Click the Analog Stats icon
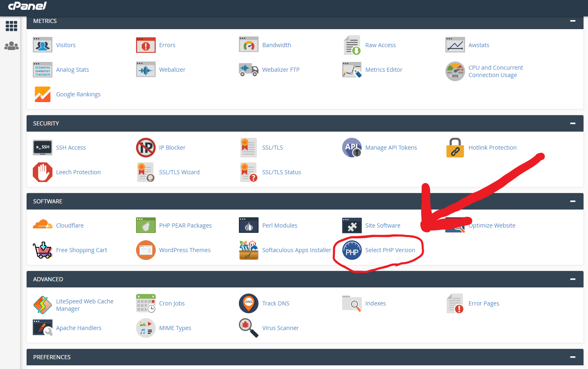This screenshot has height=369, width=588. point(43,70)
